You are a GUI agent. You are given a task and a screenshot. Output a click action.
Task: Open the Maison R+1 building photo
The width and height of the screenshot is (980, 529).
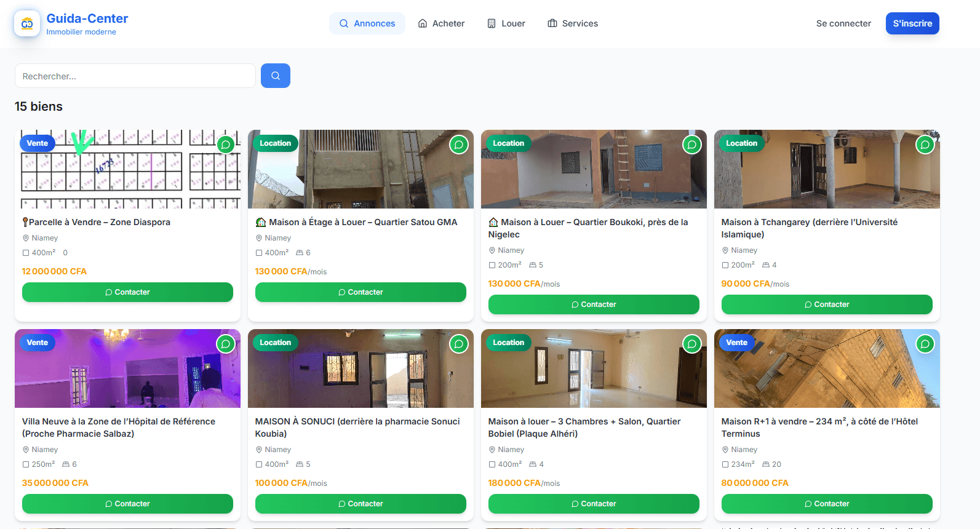827,368
